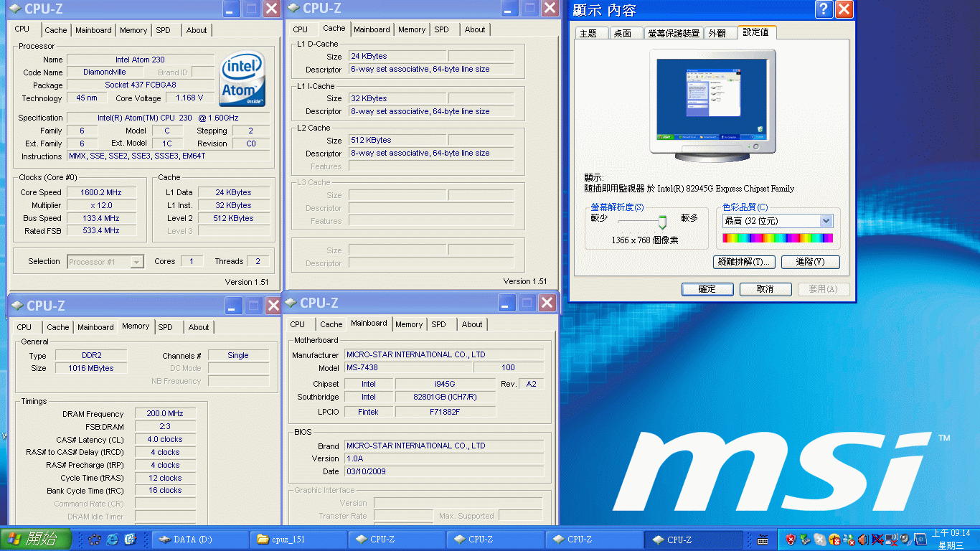Image resolution: width=980 pixels, height=551 pixels.
Task: Click the Intel Atom inside logo
Action: pyautogui.click(x=242, y=78)
